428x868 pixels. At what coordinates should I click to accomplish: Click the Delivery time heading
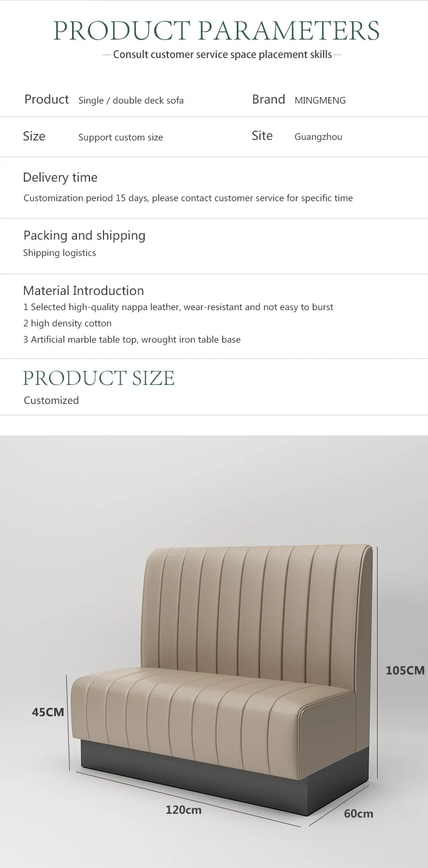60,177
